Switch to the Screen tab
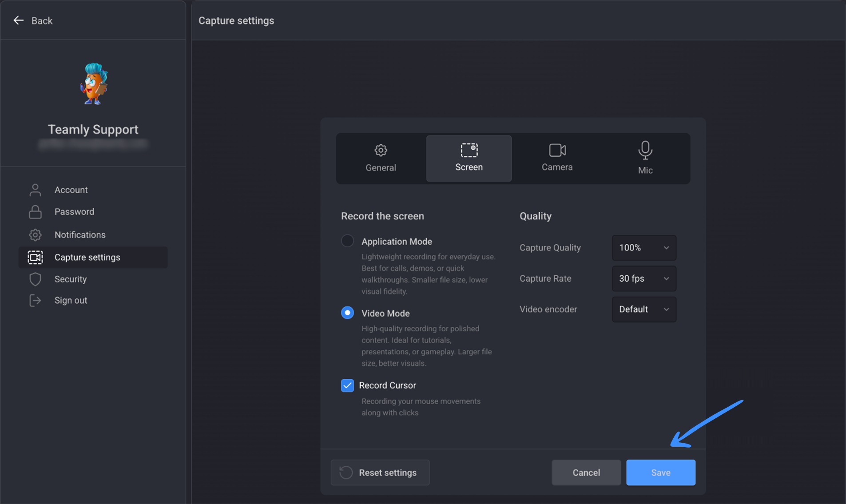846x504 pixels. pyautogui.click(x=469, y=159)
